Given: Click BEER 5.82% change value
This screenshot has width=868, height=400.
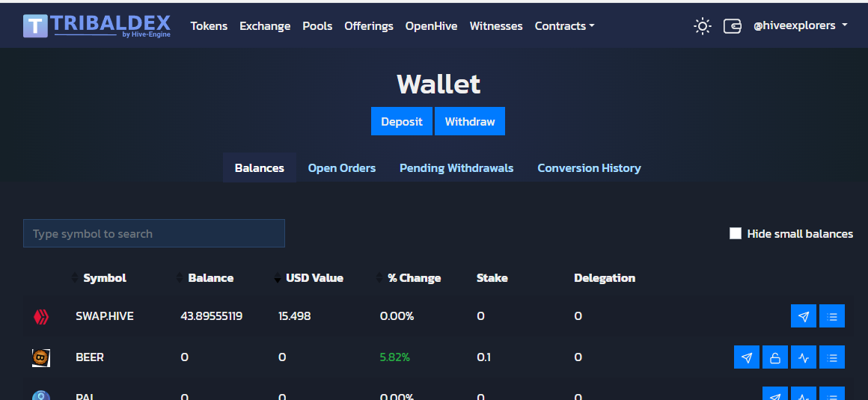Looking at the screenshot, I should [394, 357].
